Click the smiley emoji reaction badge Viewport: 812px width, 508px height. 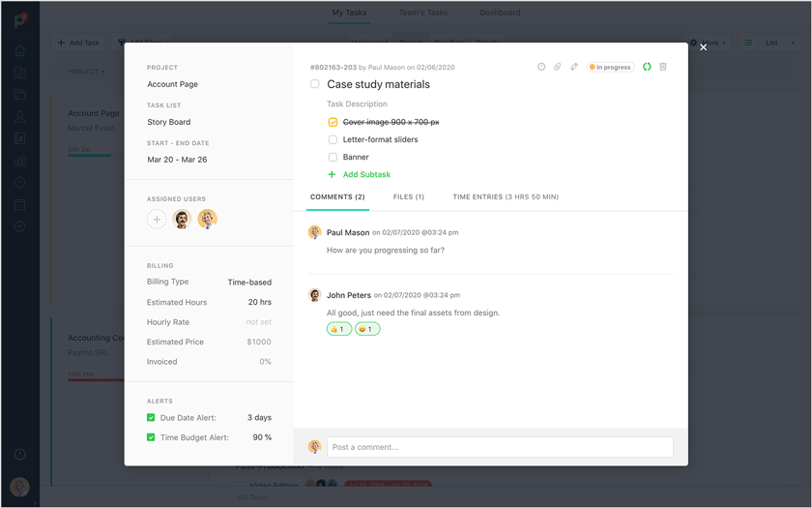[367, 329]
